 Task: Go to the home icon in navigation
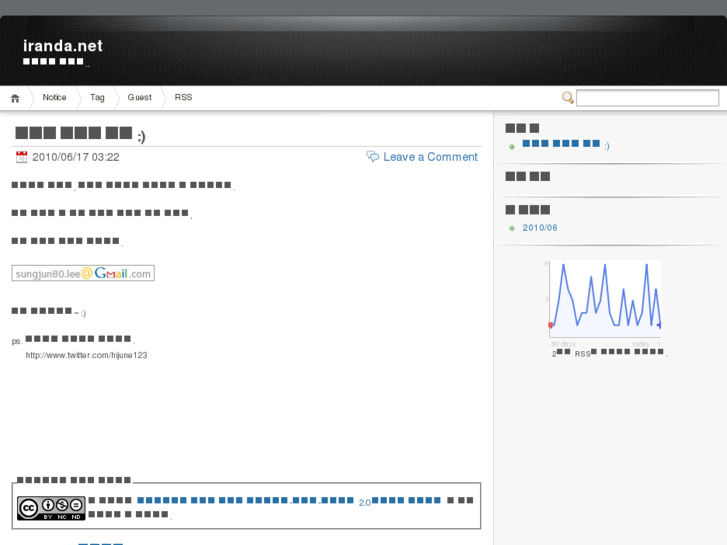click(x=15, y=98)
